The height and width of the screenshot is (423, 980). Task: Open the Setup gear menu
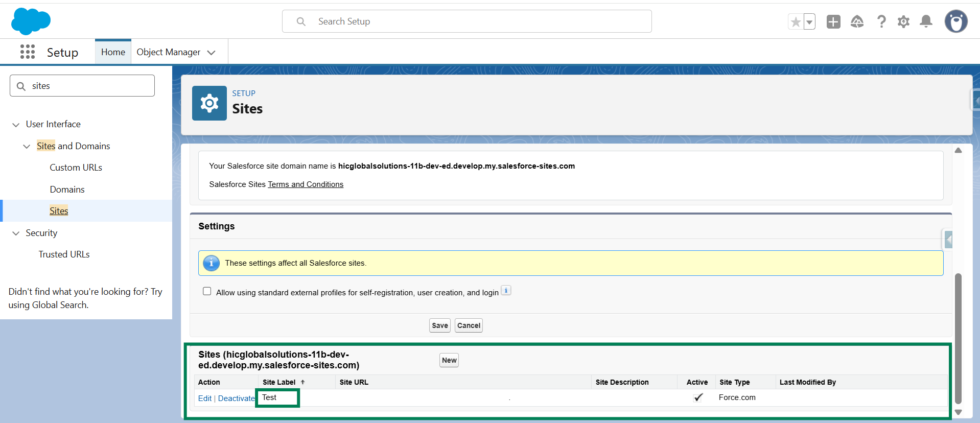coord(903,21)
